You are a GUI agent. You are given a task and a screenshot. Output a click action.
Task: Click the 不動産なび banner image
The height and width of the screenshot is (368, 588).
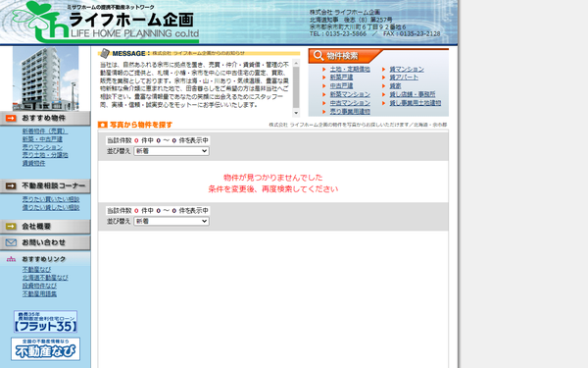coord(45,348)
